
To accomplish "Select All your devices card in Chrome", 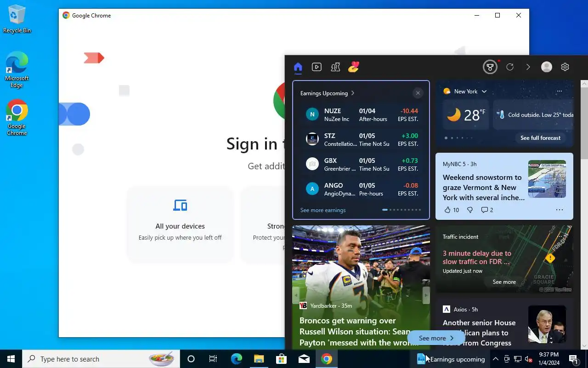I will (180, 224).
